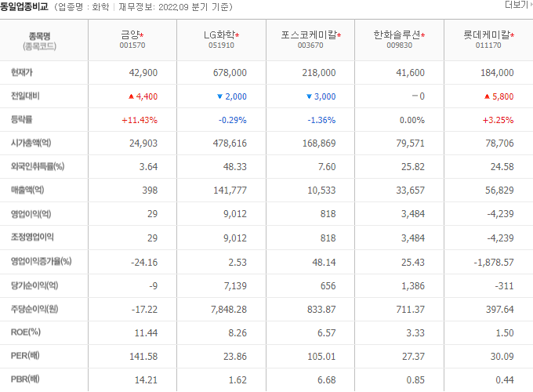Select stock code 051910

coord(221,45)
